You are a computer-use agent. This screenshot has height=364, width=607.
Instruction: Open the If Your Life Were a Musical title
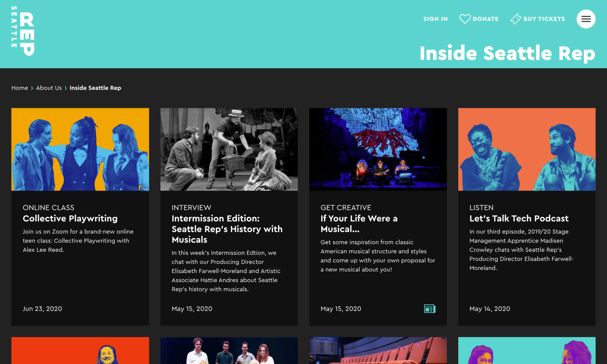pyautogui.click(x=359, y=224)
